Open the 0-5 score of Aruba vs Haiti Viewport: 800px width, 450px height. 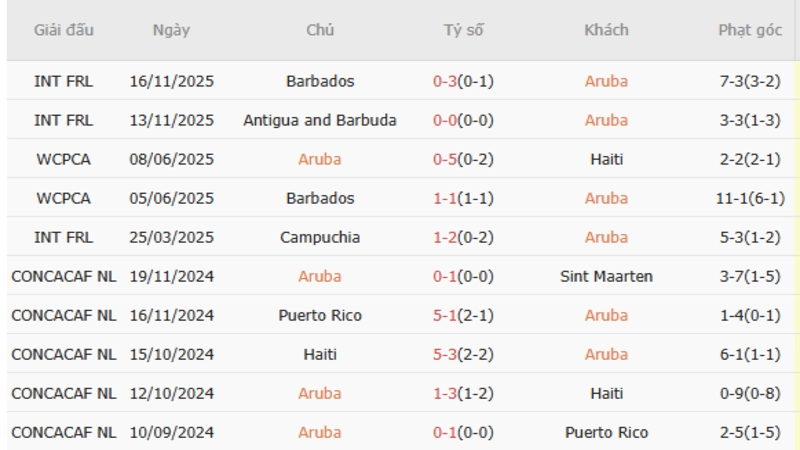pyautogui.click(x=445, y=159)
